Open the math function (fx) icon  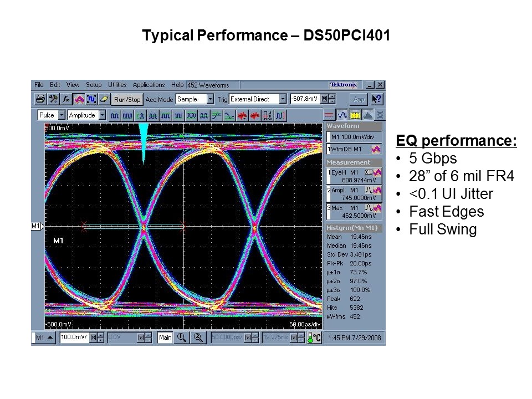coord(65,99)
